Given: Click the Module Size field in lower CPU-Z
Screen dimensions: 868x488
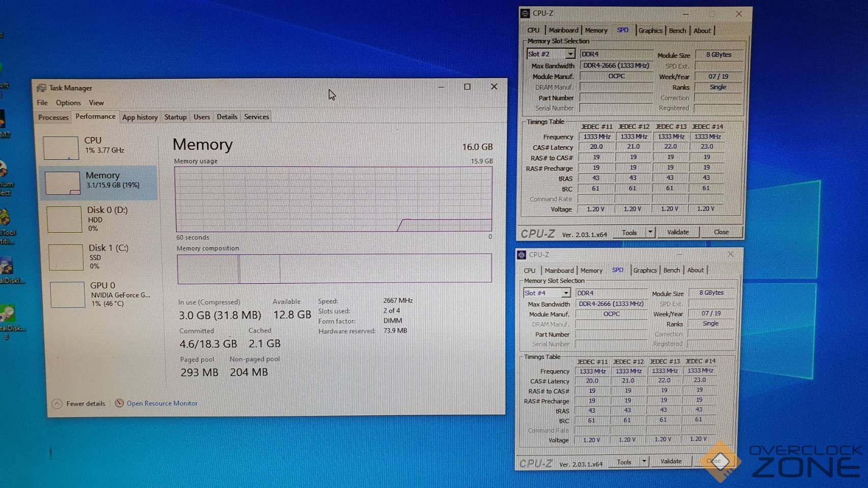Looking at the screenshot, I should tap(711, 293).
